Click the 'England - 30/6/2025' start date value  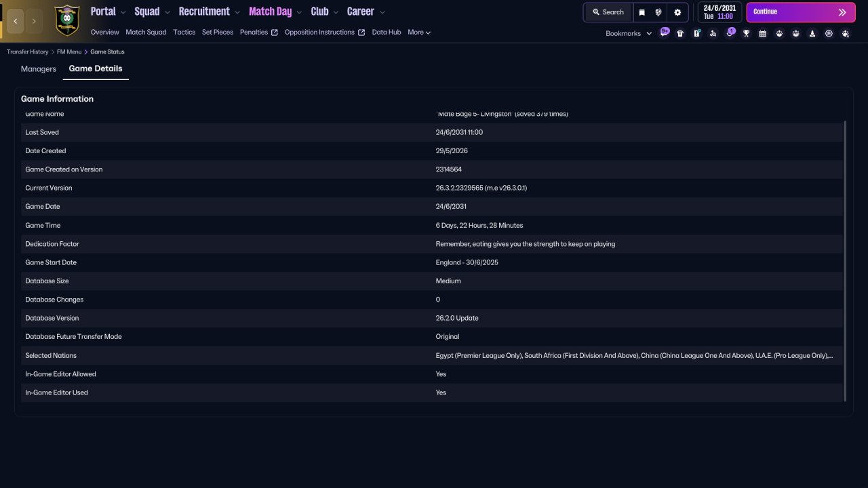tap(467, 262)
